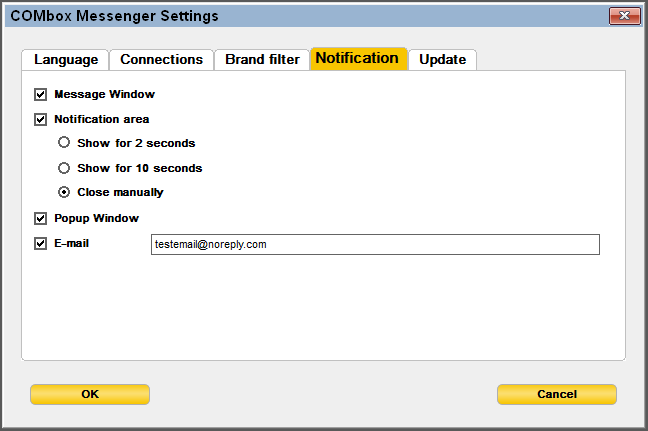Select Show for 2 seconds option

pos(64,143)
